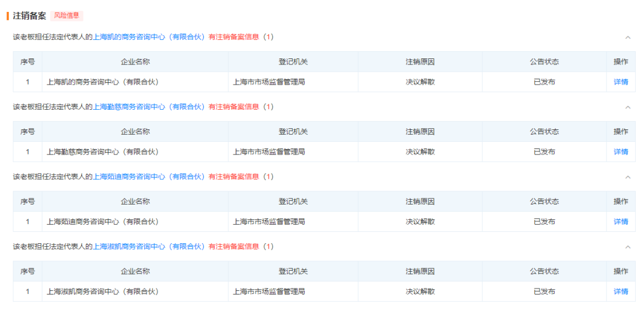
Task: Click 登记机关 column header in 上海勤慈 table
Action: point(293,132)
